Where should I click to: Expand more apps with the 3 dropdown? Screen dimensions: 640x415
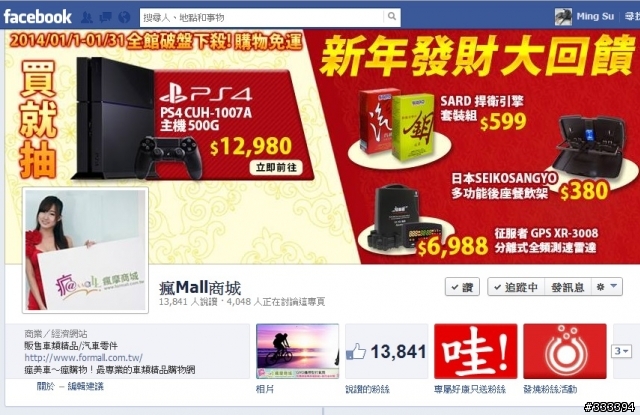pyautogui.click(x=621, y=351)
